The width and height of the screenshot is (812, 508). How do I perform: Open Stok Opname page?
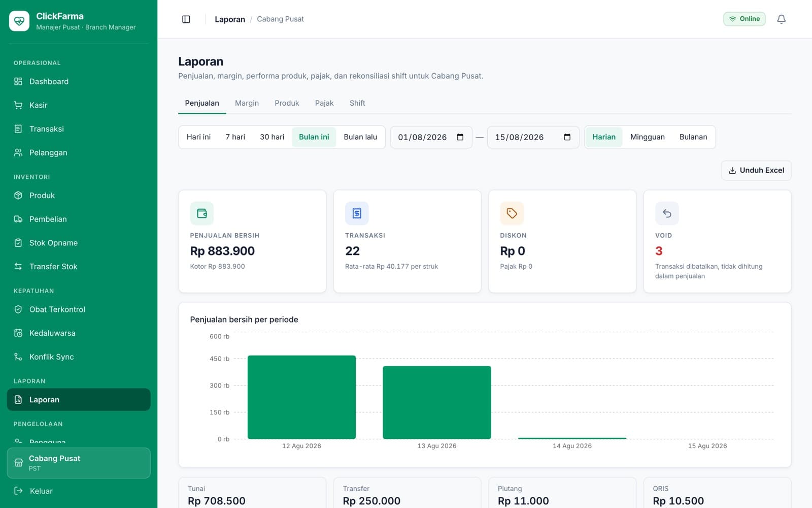click(79, 243)
